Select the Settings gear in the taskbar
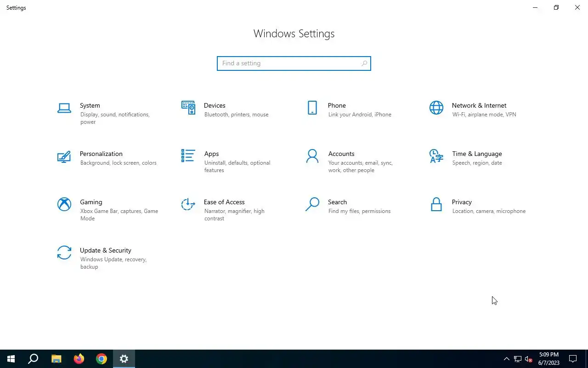 [x=124, y=359]
